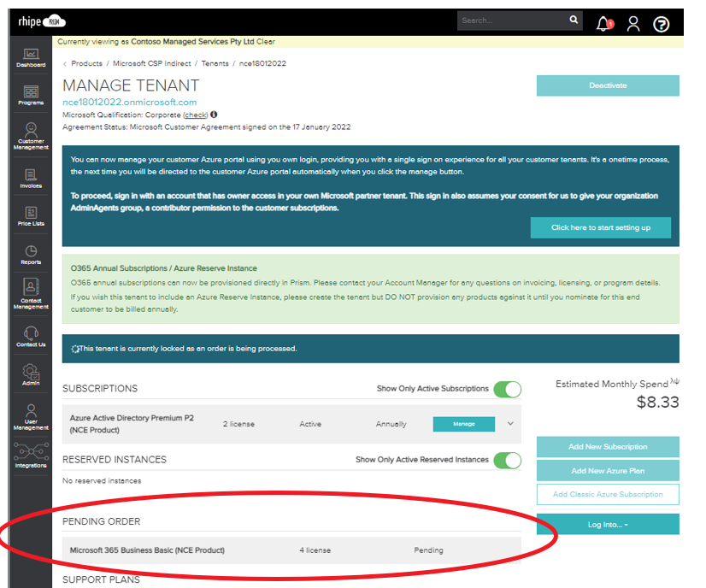Open User Management in sidebar
Viewport: 706px width, 588px height.
31,417
